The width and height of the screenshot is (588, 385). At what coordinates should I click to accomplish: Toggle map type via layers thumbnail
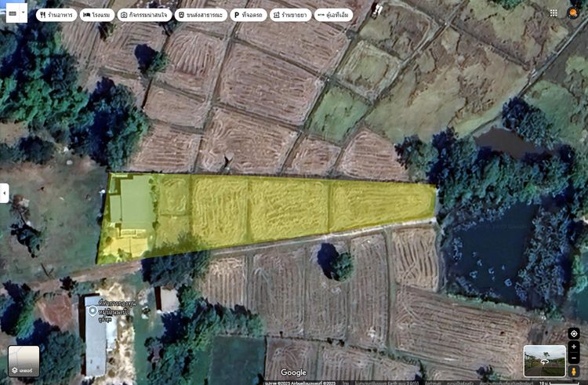point(24,361)
